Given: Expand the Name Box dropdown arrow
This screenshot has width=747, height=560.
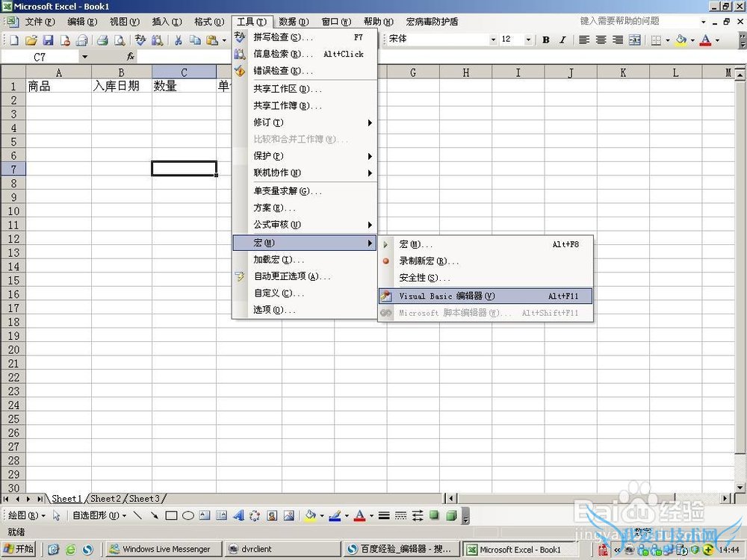Looking at the screenshot, I should click(84, 57).
